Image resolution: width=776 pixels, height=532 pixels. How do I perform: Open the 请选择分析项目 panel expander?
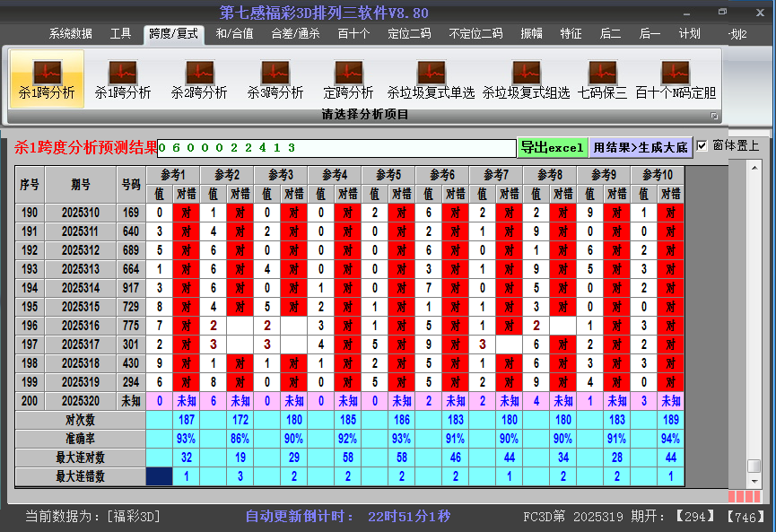click(715, 115)
